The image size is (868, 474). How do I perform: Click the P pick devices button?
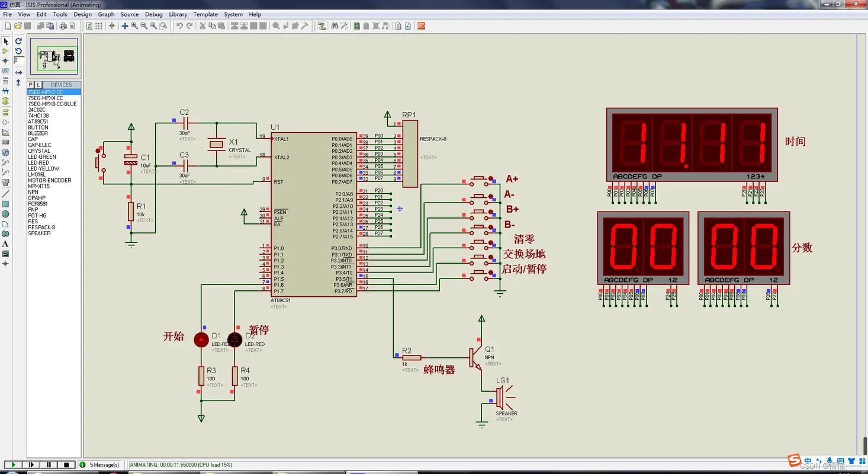pyautogui.click(x=31, y=85)
